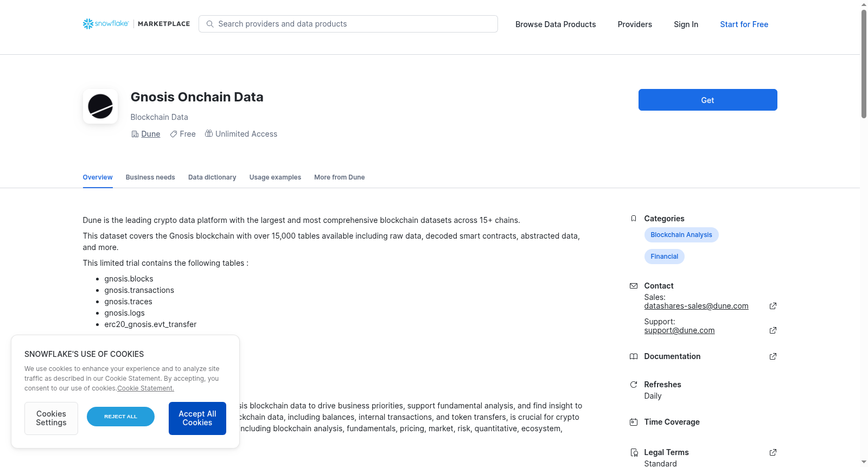This screenshot has height=467, width=868.
Task: Click Accept All Cookies button
Action: pyautogui.click(x=197, y=418)
